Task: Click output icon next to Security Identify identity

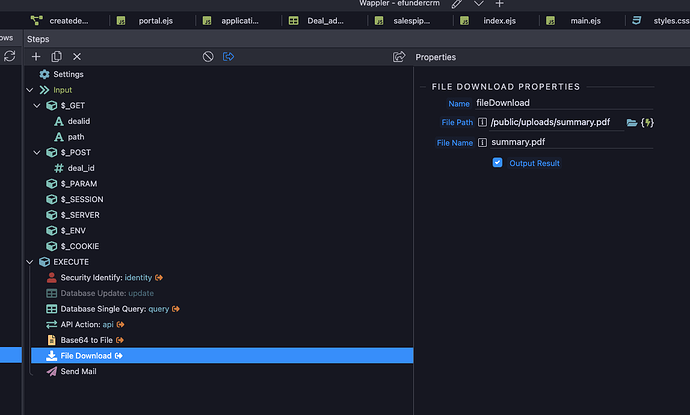Action: (159, 278)
